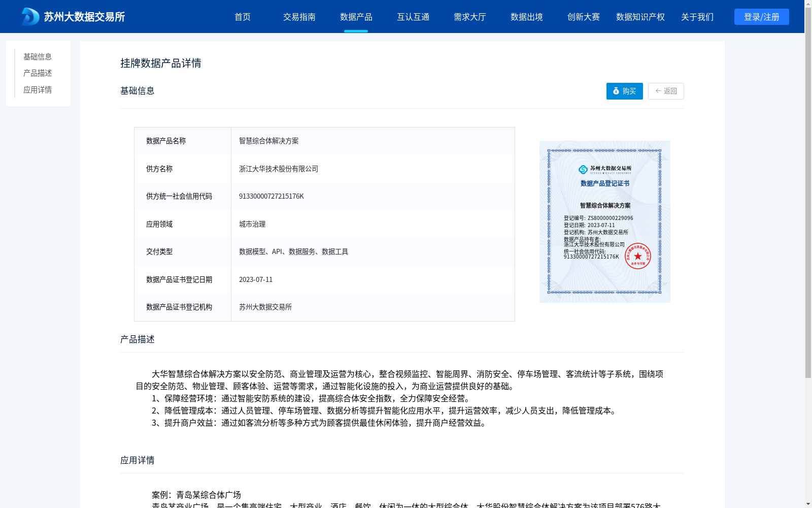Select the 数据模型、API、数据服务、数据工具 cell
The height and width of the screenshot is (508, 812).
click(373, 252)
